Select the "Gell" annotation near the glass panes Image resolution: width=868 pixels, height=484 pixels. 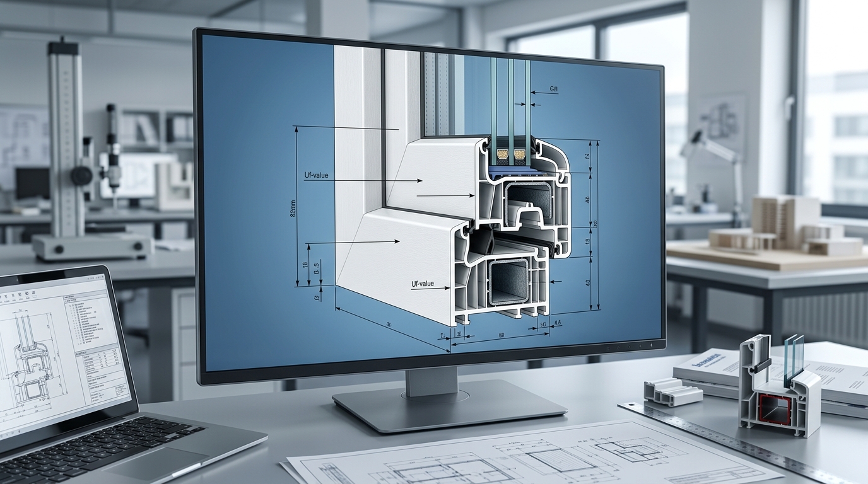click(x=554, y=89)
